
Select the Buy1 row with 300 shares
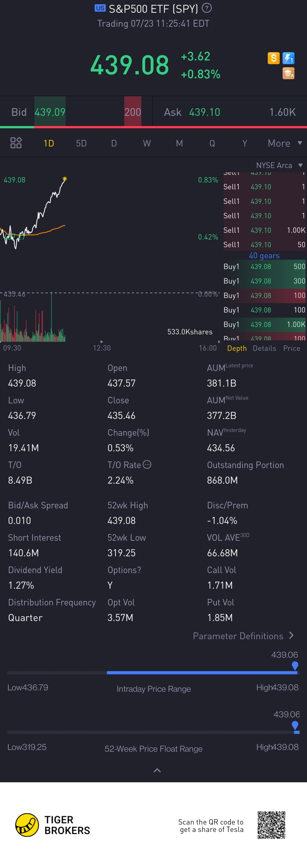[264, 281]
